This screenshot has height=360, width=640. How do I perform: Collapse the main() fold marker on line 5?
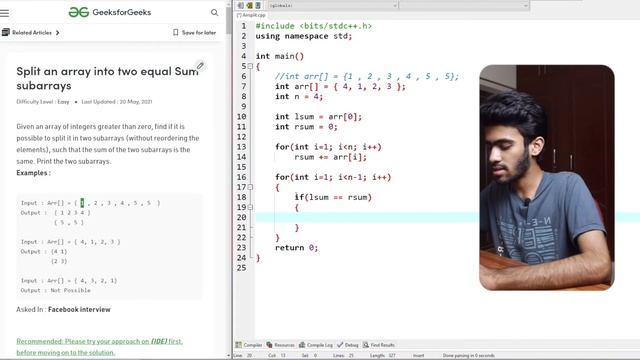pos(250,66)
